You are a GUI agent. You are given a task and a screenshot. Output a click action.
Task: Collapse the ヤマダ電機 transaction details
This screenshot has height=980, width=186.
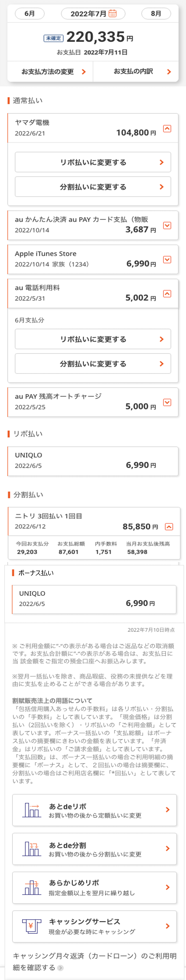(167, 129)
